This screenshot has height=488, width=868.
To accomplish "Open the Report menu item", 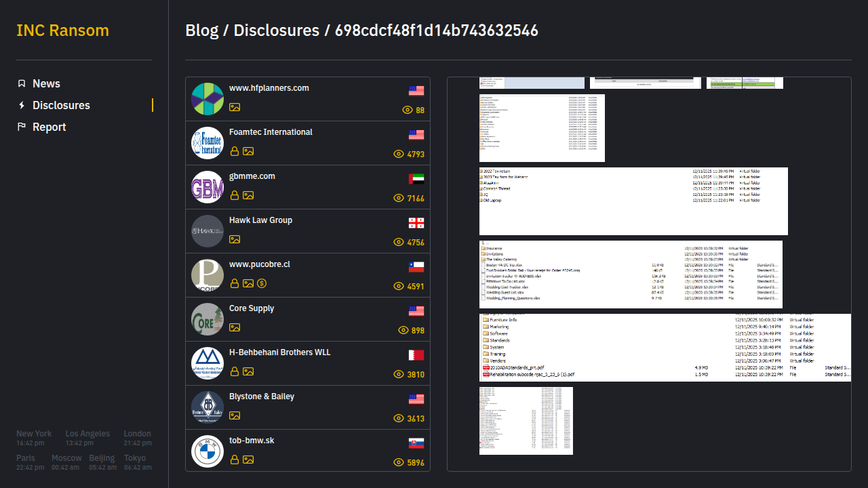I will click(x=49, y=127).
